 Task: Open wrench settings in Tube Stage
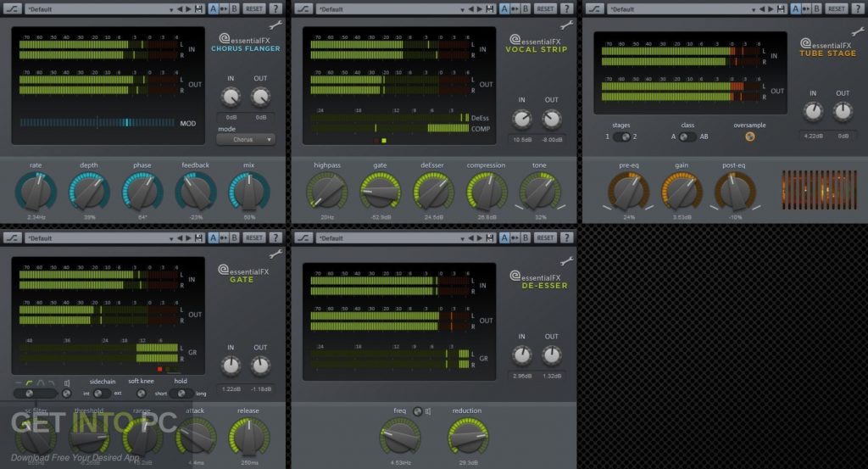858,31
